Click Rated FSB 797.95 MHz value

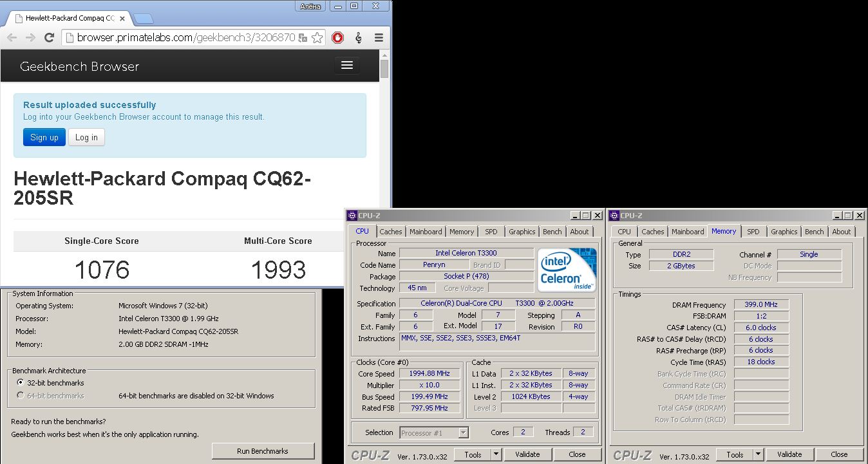pos(429,408)
